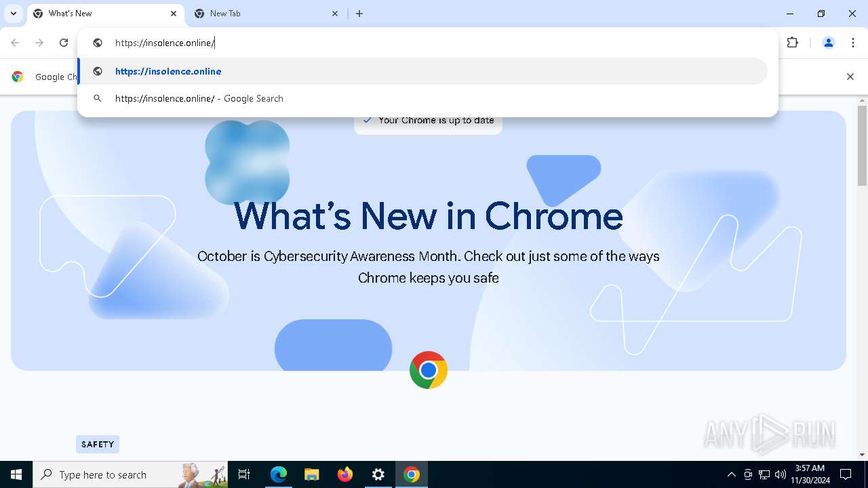Close the What's New tab
The height and width of the screenshot is (488, 868).
(x=174, y=14)
